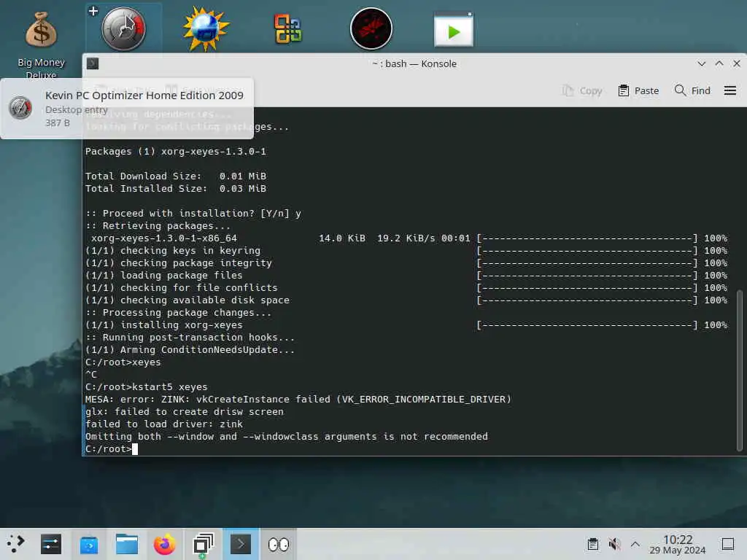The width and height of the screenshot is (747, 560).
Task: Click 'Total Download Size' line in terminal
Action: 175,176
